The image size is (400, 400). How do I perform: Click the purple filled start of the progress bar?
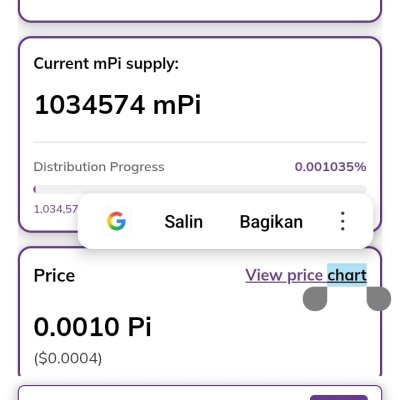coord(35,190)
